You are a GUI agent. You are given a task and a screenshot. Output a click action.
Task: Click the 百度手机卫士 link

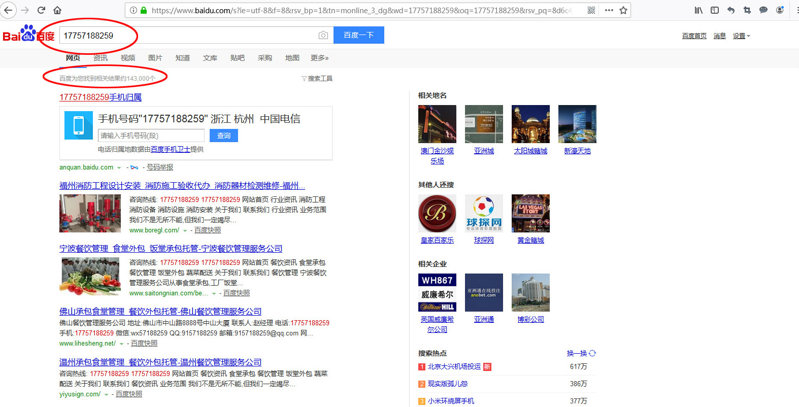[170, 150]
